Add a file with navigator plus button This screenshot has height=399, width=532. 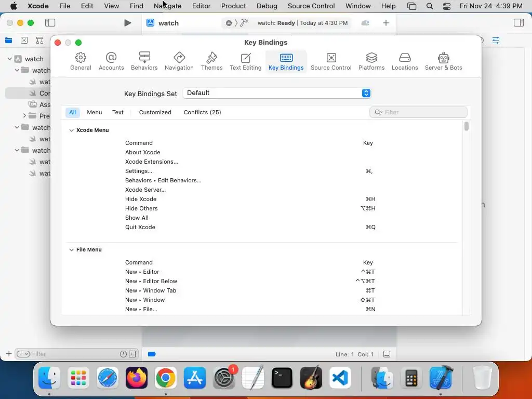click(9, 354)
